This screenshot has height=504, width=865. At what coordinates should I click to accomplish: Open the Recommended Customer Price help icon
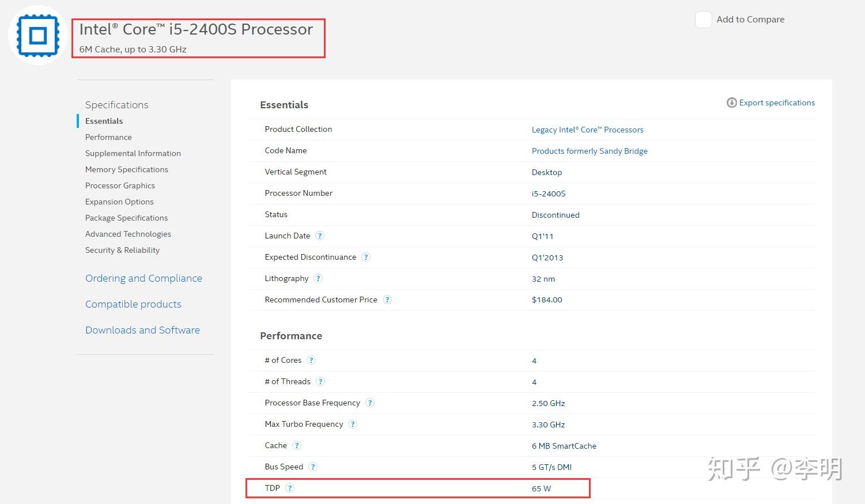click(x=387, y=300)
